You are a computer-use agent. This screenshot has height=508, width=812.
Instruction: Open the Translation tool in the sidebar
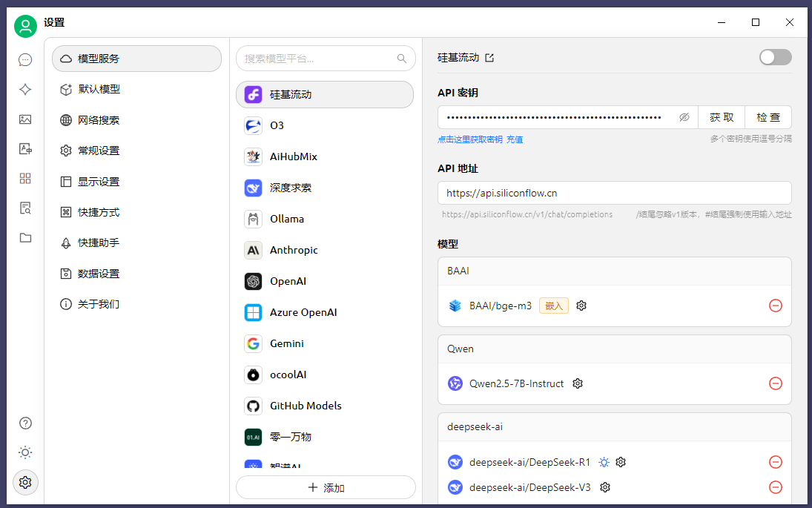click(24, 148)
